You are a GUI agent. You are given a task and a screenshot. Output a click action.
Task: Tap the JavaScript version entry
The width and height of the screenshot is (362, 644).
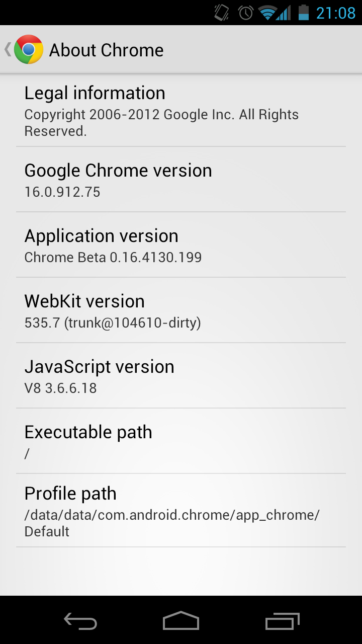click(x=181, y=376)
